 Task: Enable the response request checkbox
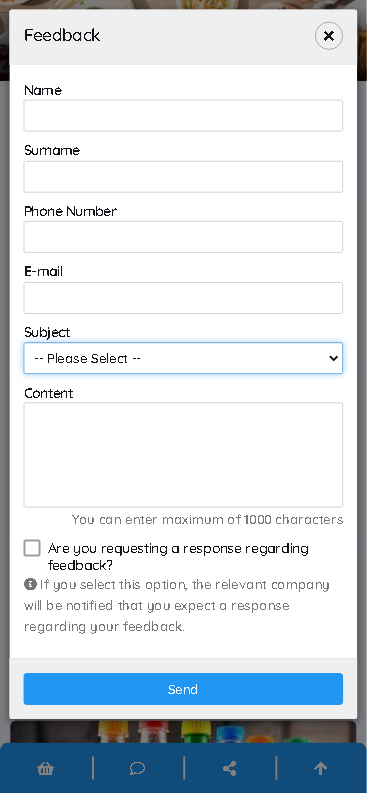point(32,548)
